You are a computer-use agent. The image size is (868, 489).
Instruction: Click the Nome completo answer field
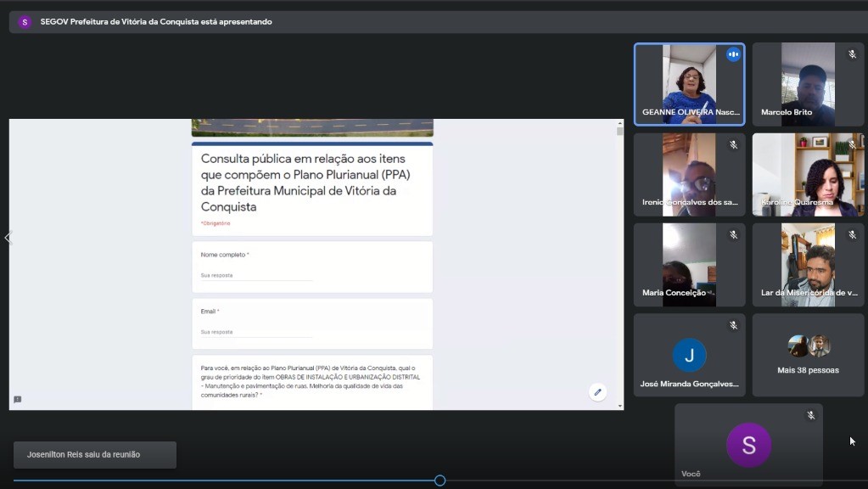click(255, 276)
